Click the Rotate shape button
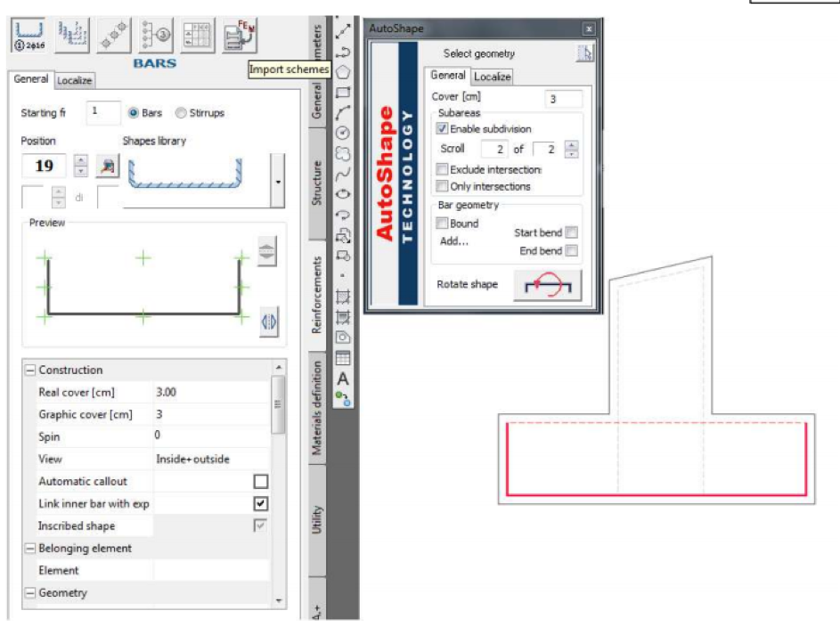The image size is (840, 627). click(x=548, y=286)
